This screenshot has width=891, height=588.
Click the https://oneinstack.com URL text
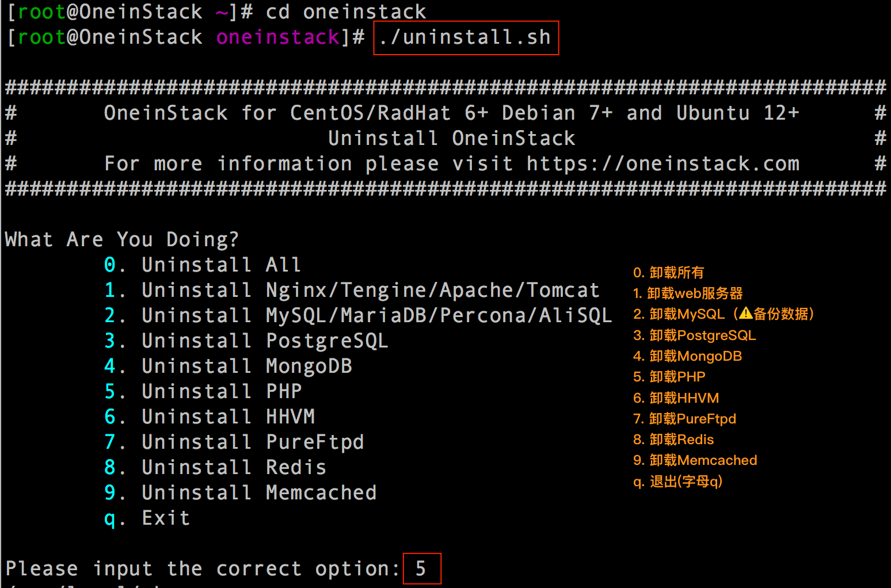(x=663, y=164)
